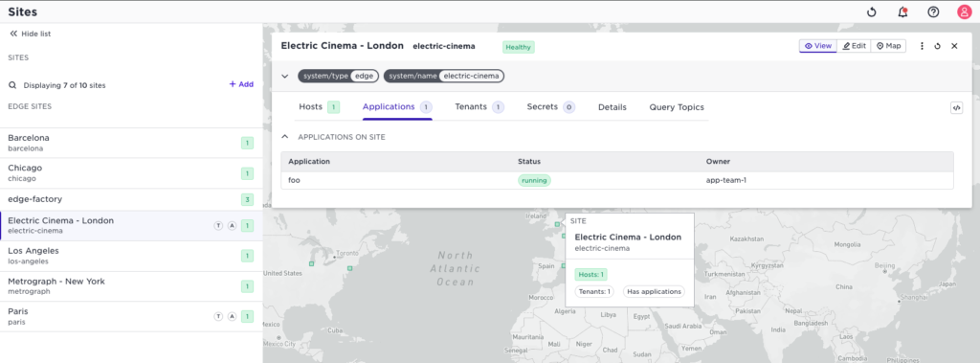This screenshot has height=363, width=980.
Task: Open the help question mark icon
Action: (933, 11)
